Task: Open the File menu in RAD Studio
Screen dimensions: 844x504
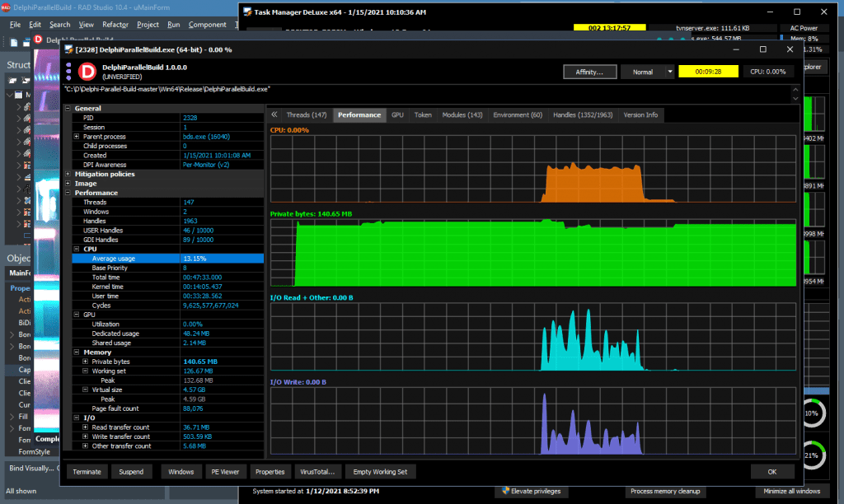Action: point(15,25)
